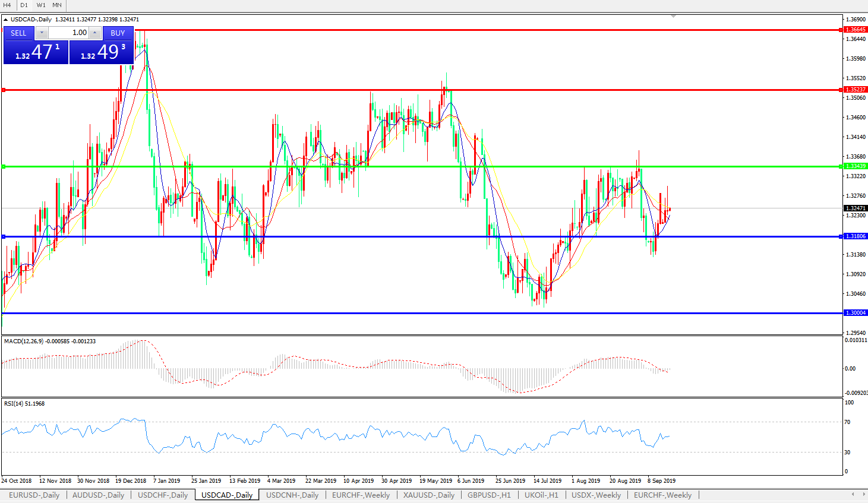The width and height of the screenshot is (868, 503).
Task: Go to the USDCNH-,Daily chart tab
Action: click(292, 495)
